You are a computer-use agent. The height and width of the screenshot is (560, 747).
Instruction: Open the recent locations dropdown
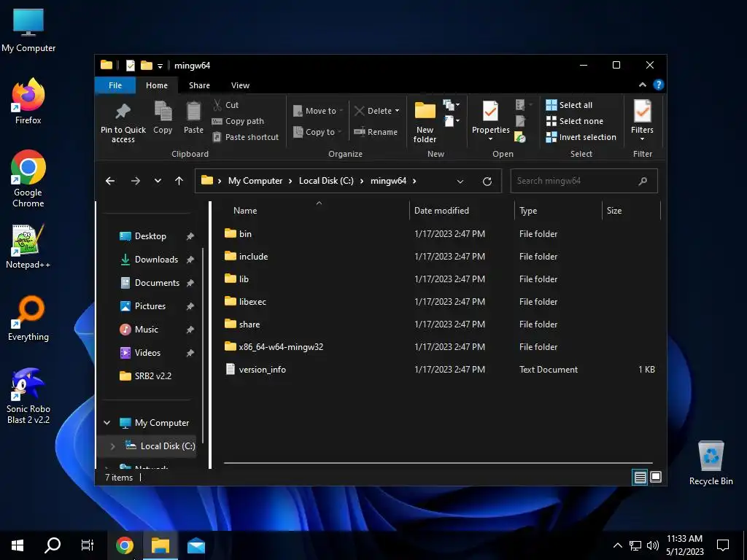point(158,181)
